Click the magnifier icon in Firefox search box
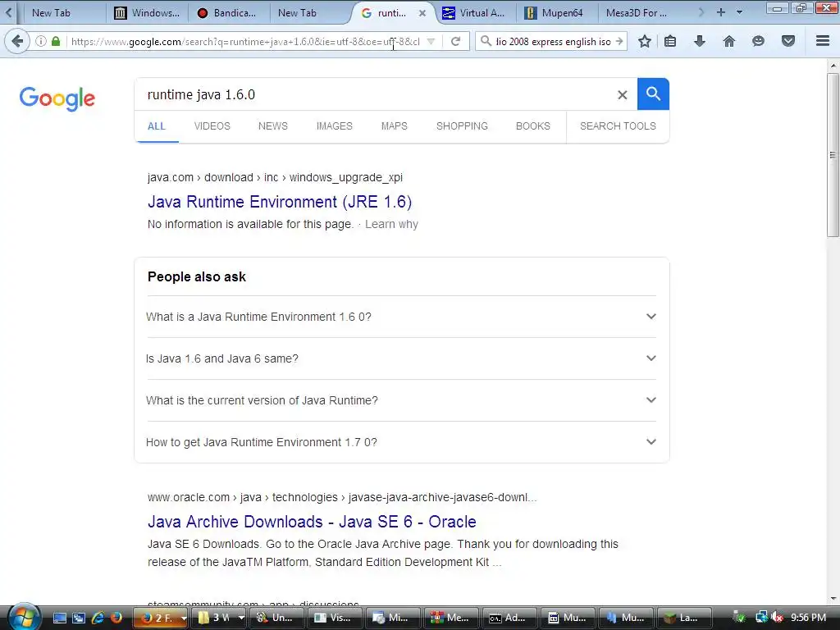This screenshot has height=630, width=840. point(486,41)
